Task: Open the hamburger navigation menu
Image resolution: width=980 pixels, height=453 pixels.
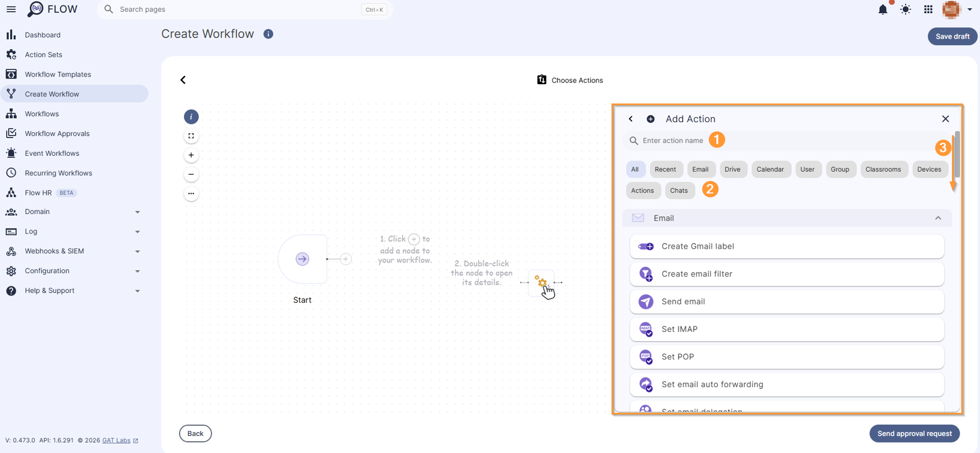Action: point(11,9)
